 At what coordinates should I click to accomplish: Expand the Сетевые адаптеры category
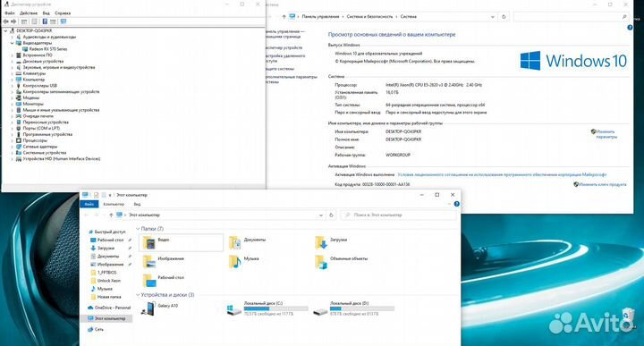(12, 147)
